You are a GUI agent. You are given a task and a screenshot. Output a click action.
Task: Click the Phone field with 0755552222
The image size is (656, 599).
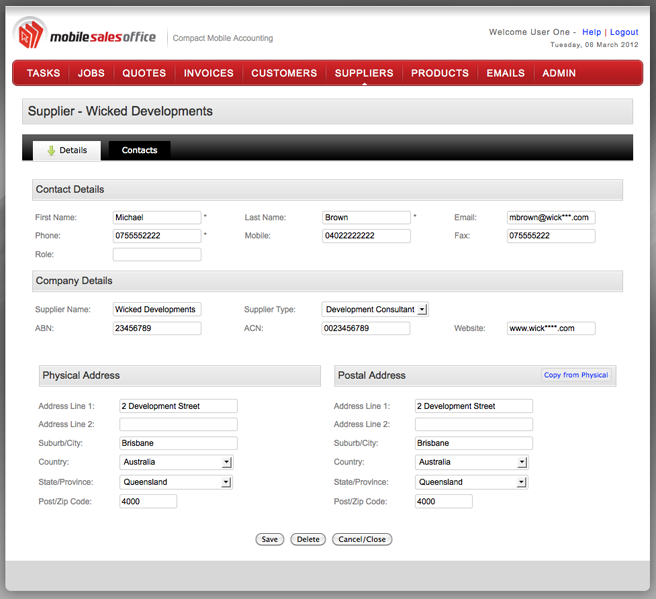click(157, 236)
